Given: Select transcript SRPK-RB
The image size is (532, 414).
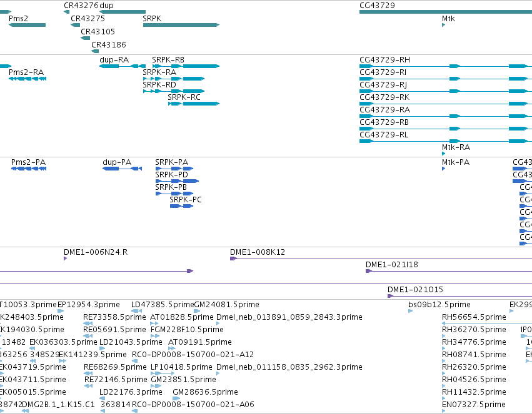Looking at the screenshot, I should click(186, 66).
